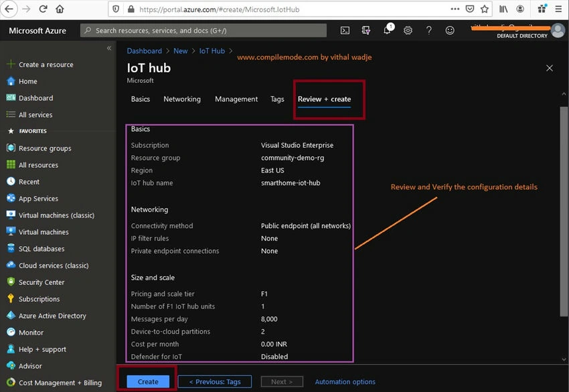Viewport: 569px width, 392px height.
Task: Open Automation options link
Action: 345,381
